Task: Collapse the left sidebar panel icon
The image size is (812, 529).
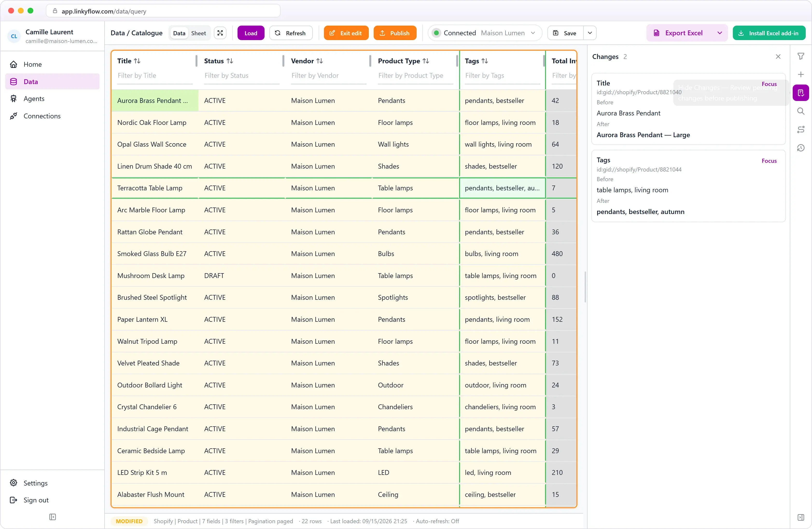Action: [x=53, y=517]
